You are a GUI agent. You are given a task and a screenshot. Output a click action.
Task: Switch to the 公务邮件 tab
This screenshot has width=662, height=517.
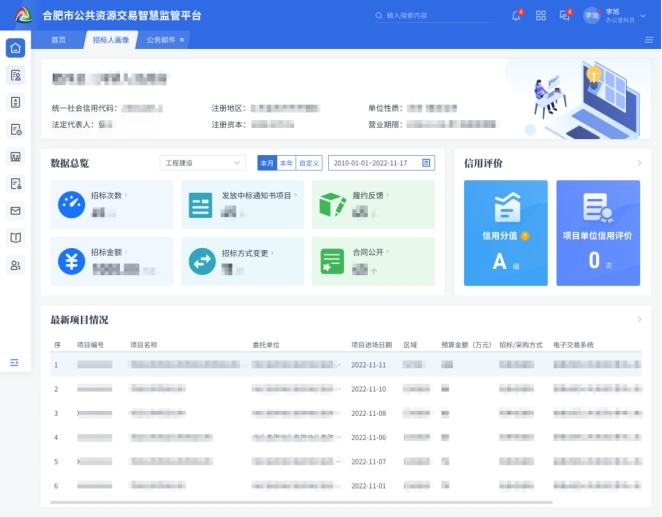(160, 40)
